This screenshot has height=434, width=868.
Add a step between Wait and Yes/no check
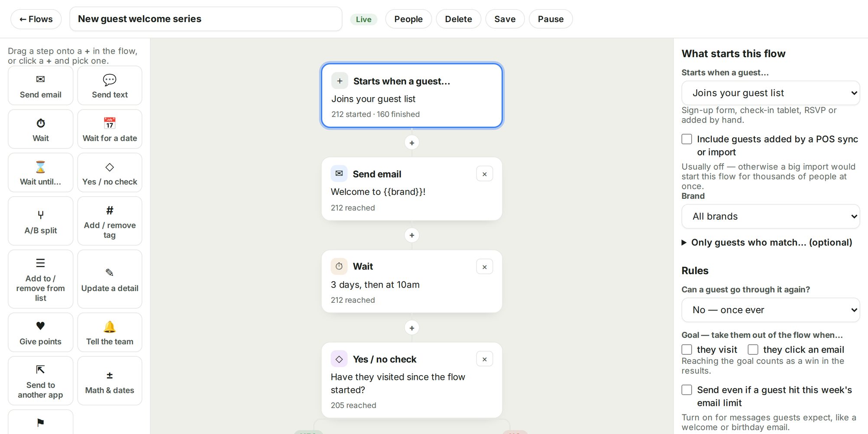[411, 328]
